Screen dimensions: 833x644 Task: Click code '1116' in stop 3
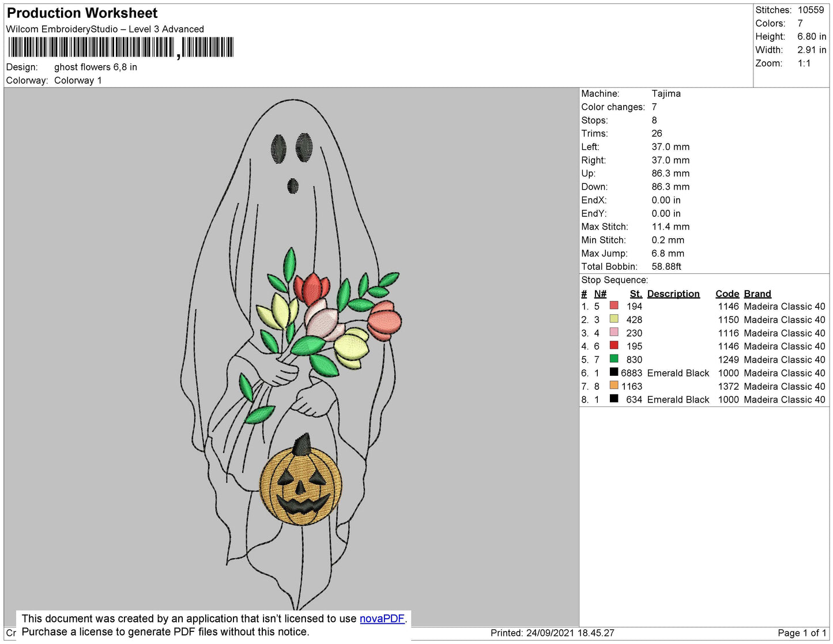pos(728,333)
